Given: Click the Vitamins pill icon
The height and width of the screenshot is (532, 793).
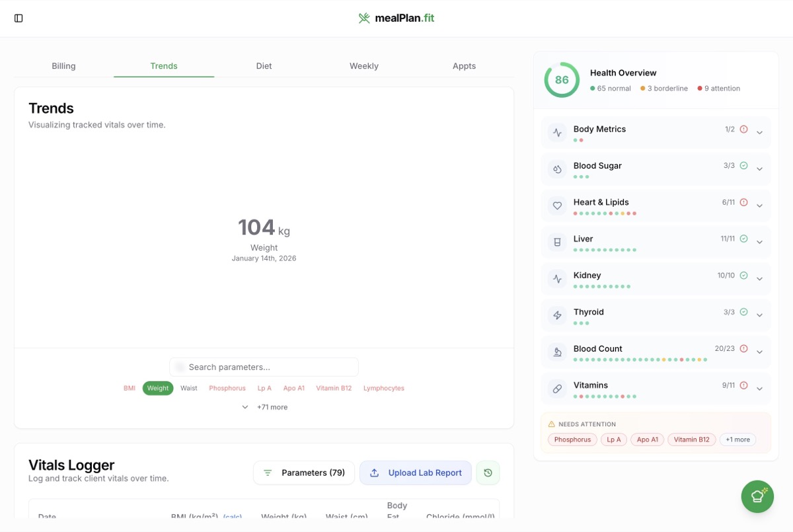Looking at the screenshot, I should (557, 389).
